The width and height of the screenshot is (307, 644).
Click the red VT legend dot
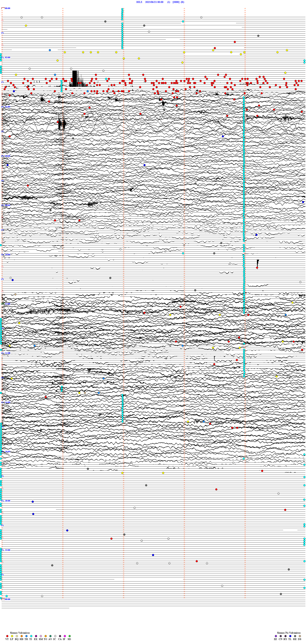tap(7, 636)
